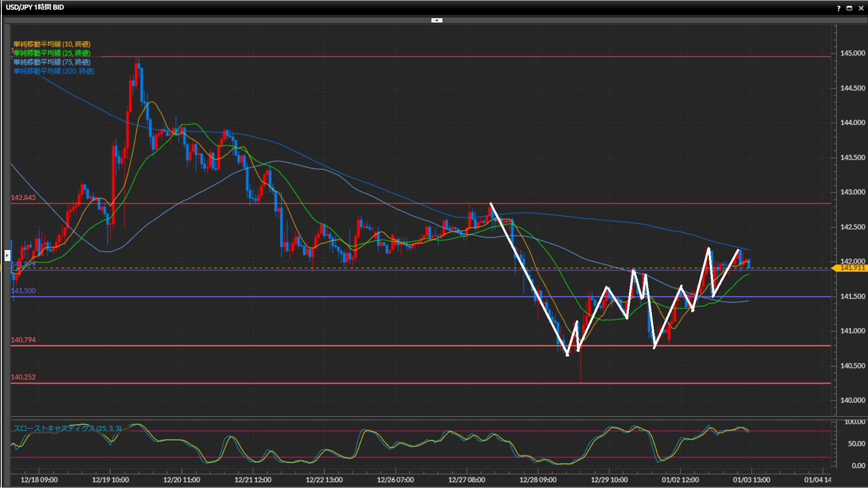
Task: Click the 200-period moving average legend
Action: click(x=54, y=71)
